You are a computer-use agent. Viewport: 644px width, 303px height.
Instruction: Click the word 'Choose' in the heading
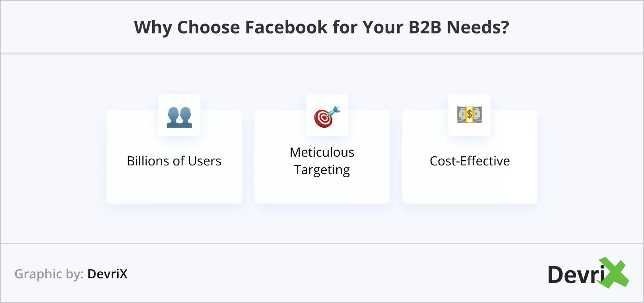209,27
